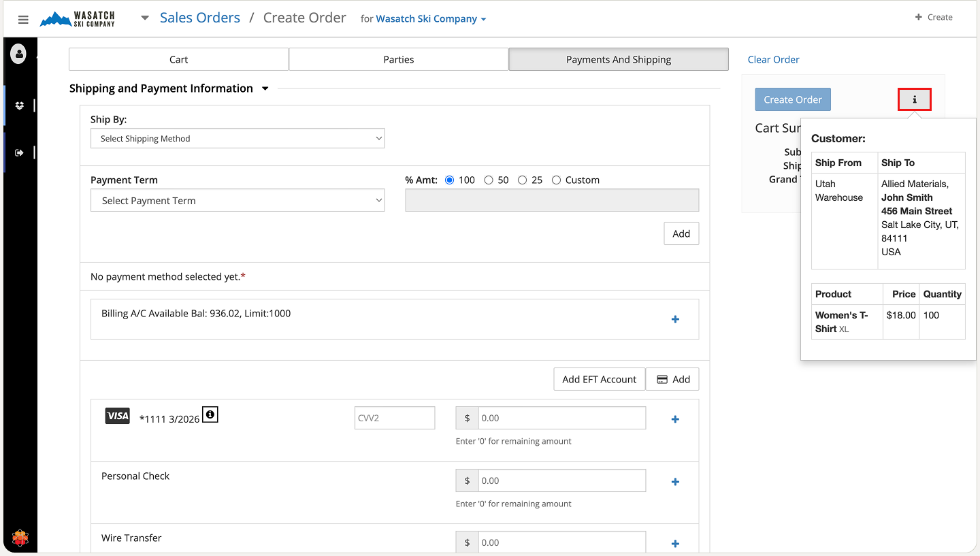
Task: Click the Add EFT Account button
Action: click(599, 380)
